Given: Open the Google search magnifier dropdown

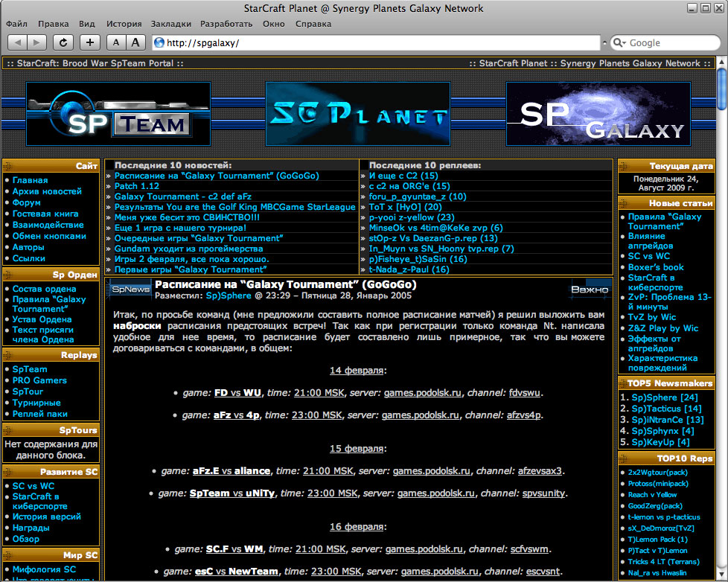Looking at the screenshot, I should (x=619, y=42).
